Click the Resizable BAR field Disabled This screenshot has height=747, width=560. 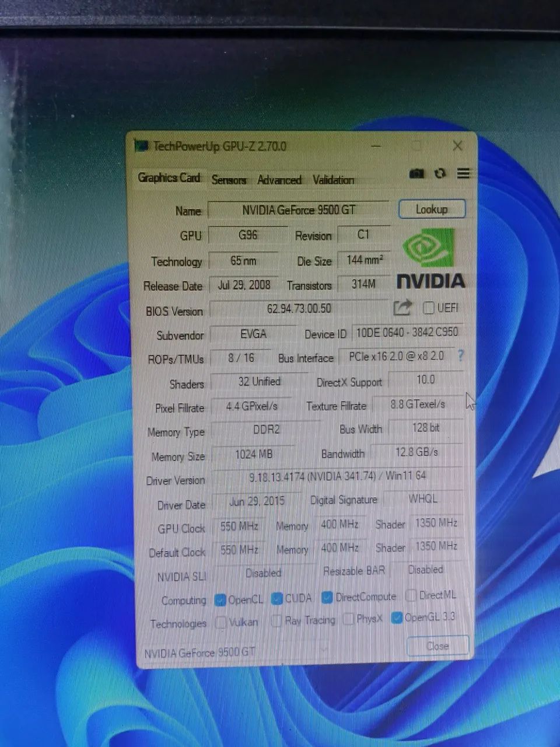click(x=426, y=570)
